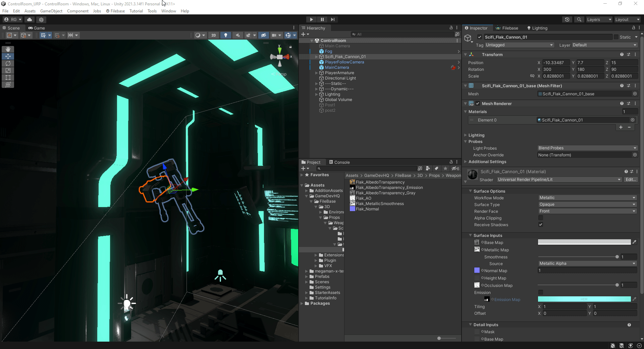Open the RG account dropdown

[x=12, y=19]
